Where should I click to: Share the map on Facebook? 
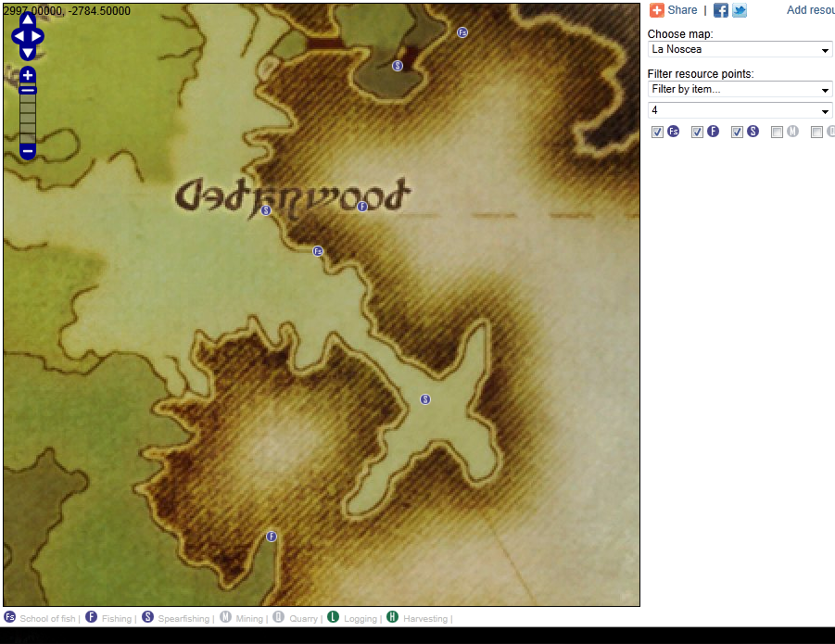click(720, 10)
